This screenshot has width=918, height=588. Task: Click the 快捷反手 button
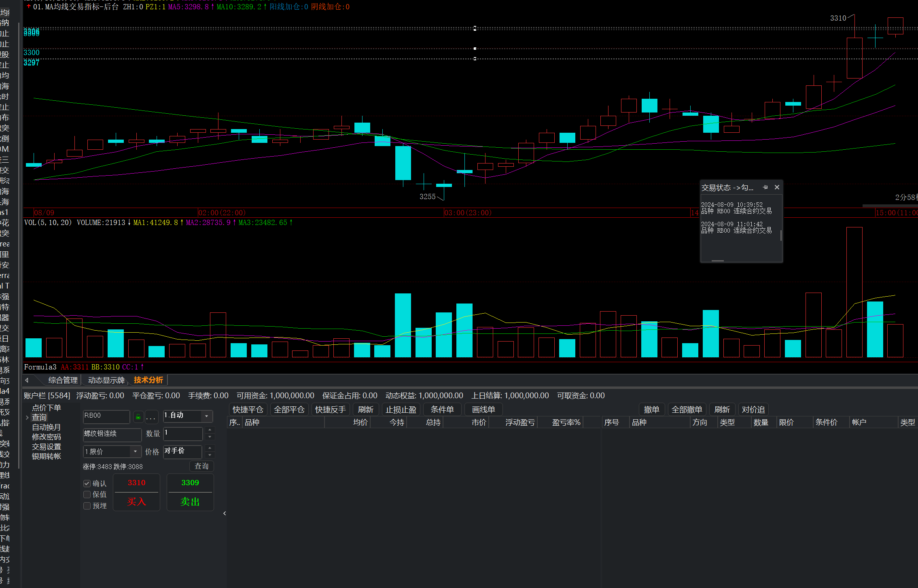tap(331, 410)
